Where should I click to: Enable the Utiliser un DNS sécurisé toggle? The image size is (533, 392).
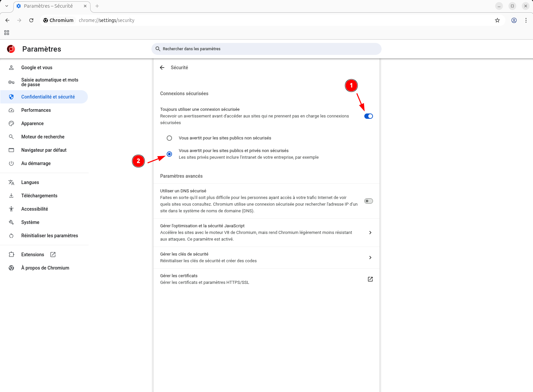pyautogui.click(x=368, y=201)
